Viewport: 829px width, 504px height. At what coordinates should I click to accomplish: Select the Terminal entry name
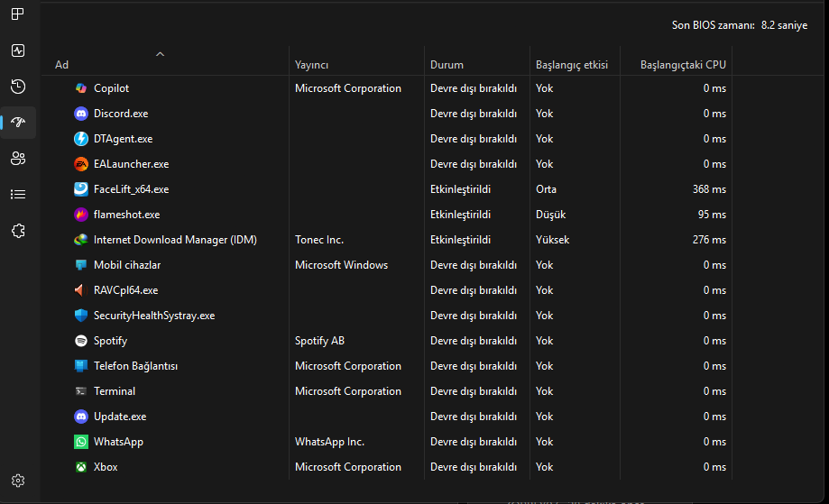115,391
